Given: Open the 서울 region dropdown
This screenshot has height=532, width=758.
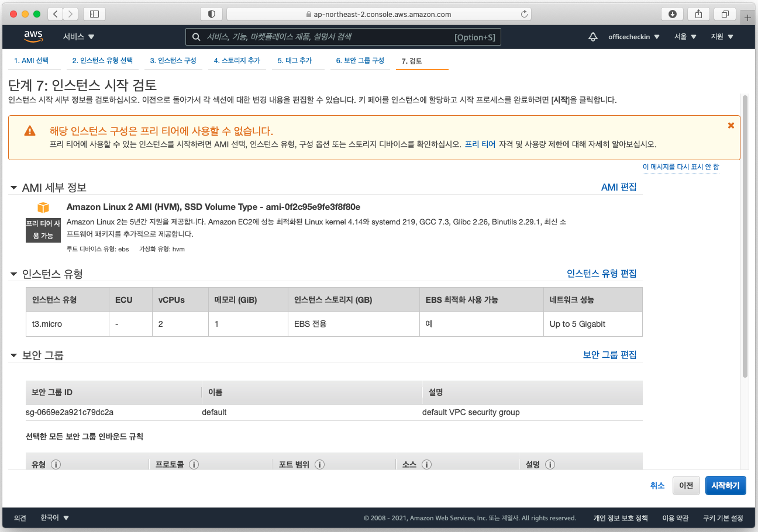Looking at the screenshot, I should (x=685, y=37).
